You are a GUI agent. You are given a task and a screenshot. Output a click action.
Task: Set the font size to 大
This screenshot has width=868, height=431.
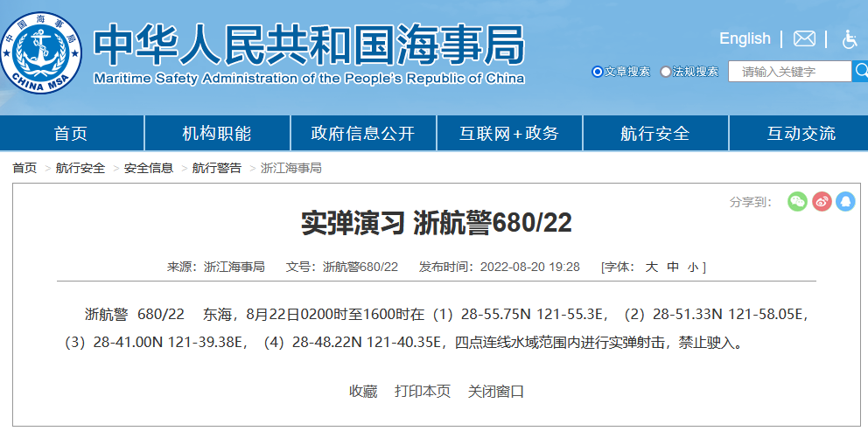[x=652, y=268]
